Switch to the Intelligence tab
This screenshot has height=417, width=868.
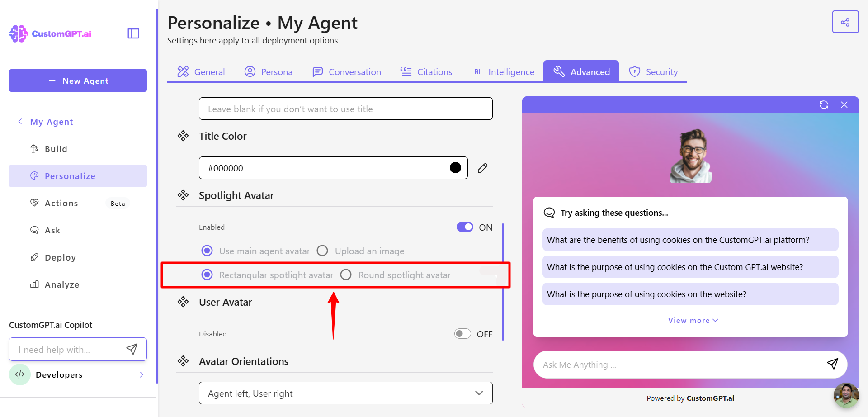tap(504, 71)
